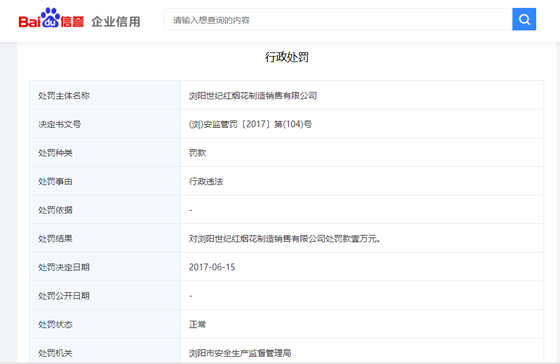This screenshot has height=364, width=560.
Task: Select the authority 浏阳市安全生产监督管理局
Action: [240, 353]
